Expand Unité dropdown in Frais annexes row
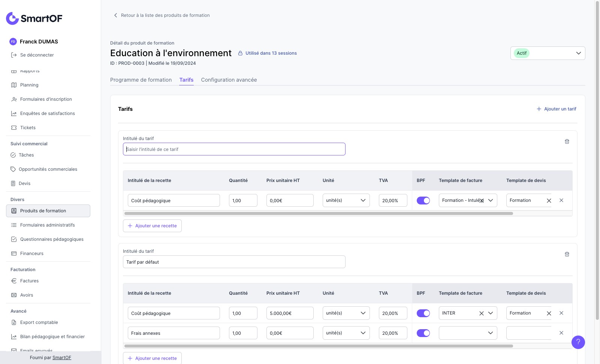 pos(346,333)
